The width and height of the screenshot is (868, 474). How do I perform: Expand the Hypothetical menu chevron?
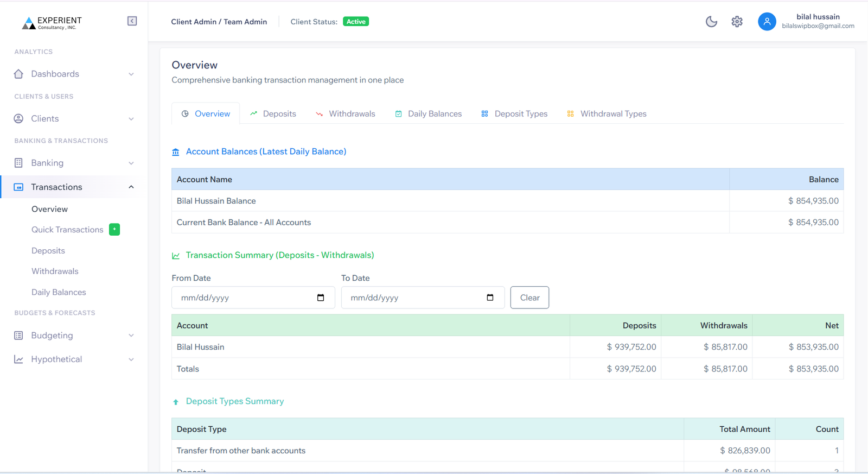131,359
